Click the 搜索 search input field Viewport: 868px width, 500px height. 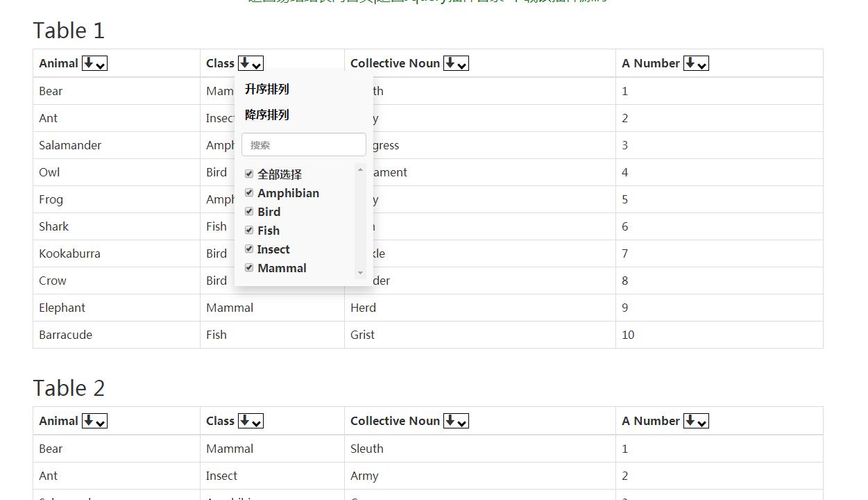[303, 144]
